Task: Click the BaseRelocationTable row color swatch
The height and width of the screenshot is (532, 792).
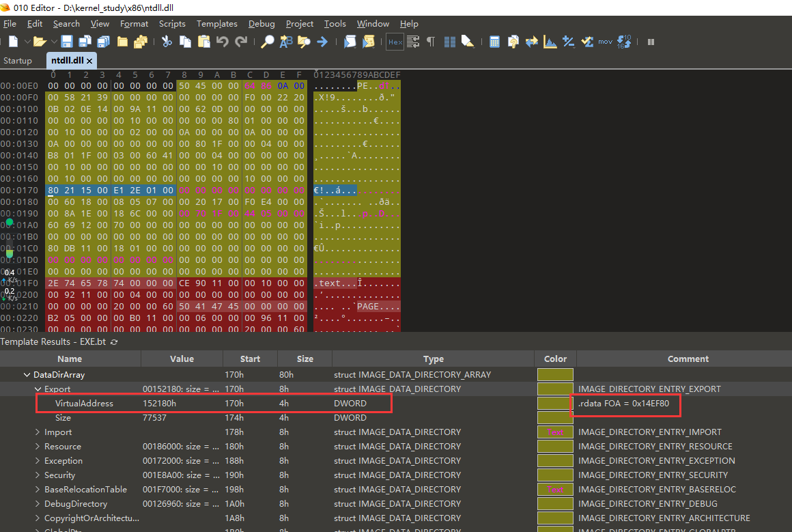Action: coord(555,490)
